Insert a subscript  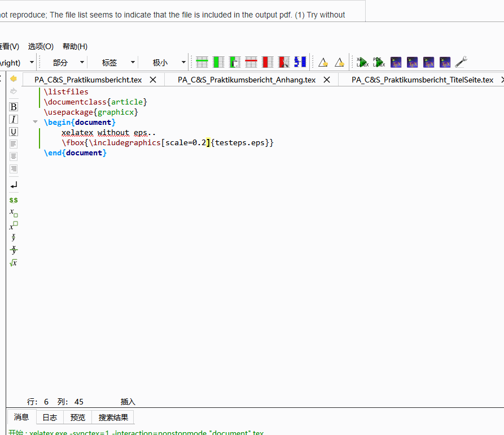tap(13, 212)
